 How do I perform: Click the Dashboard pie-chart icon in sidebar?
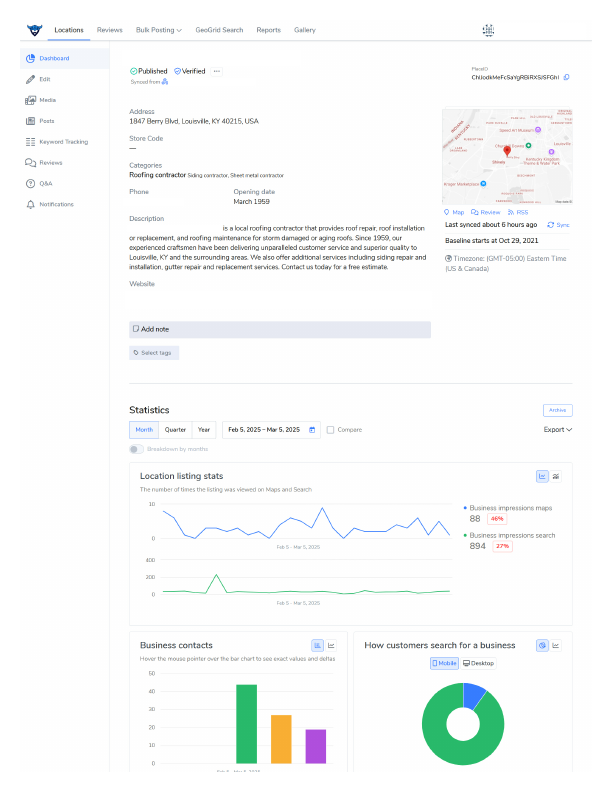(30, 59)
